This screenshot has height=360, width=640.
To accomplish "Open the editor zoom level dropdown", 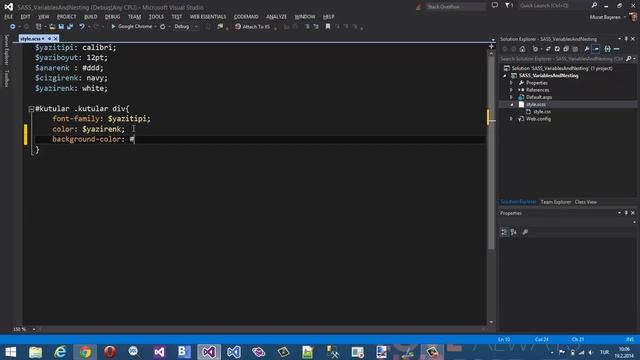I will (33, 329).
